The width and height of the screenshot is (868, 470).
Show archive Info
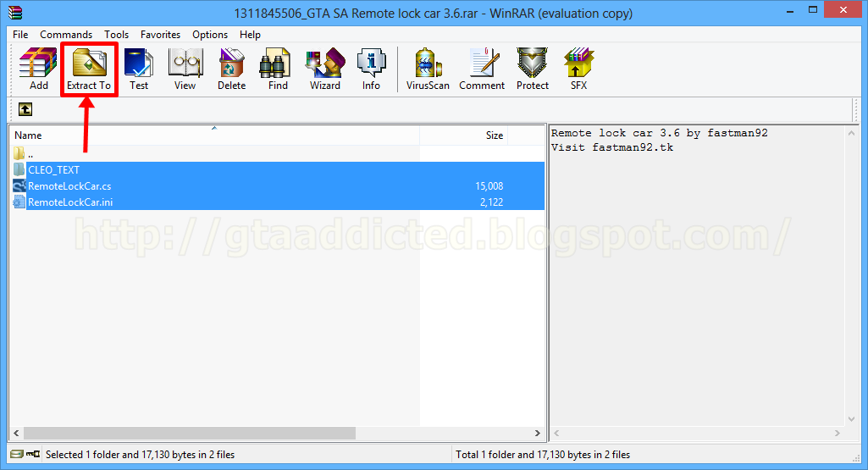371,69
